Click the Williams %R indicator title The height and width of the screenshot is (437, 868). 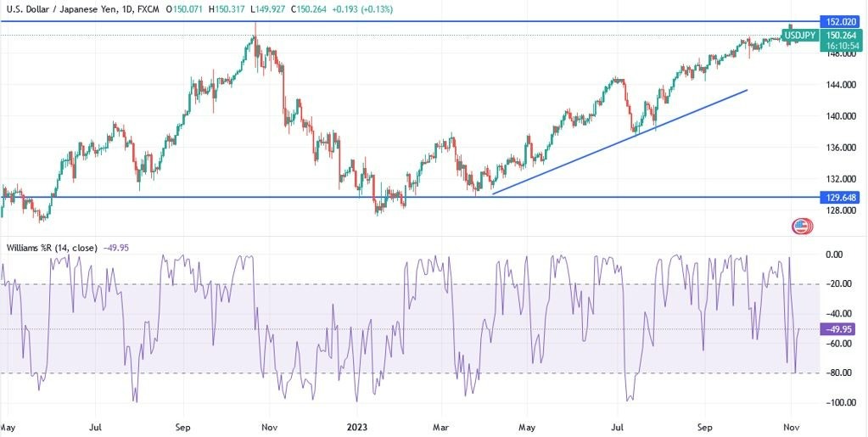click(52, 248)
